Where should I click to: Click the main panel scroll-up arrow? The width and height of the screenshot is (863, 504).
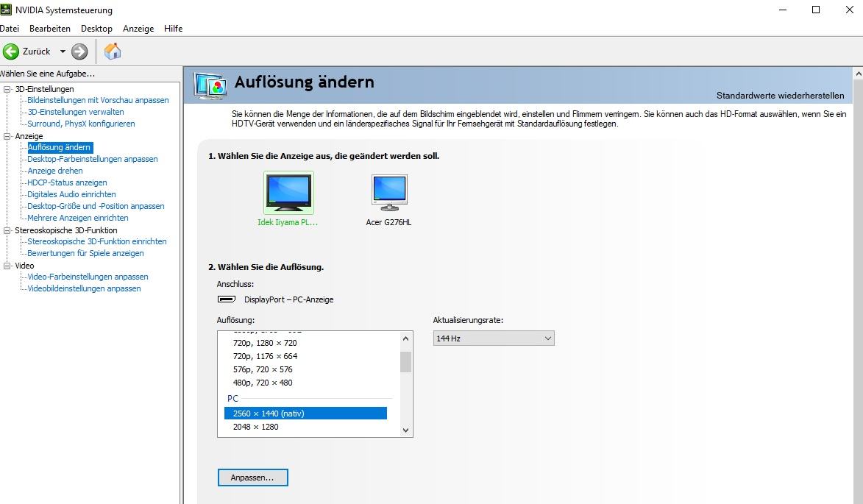(858, 73)
